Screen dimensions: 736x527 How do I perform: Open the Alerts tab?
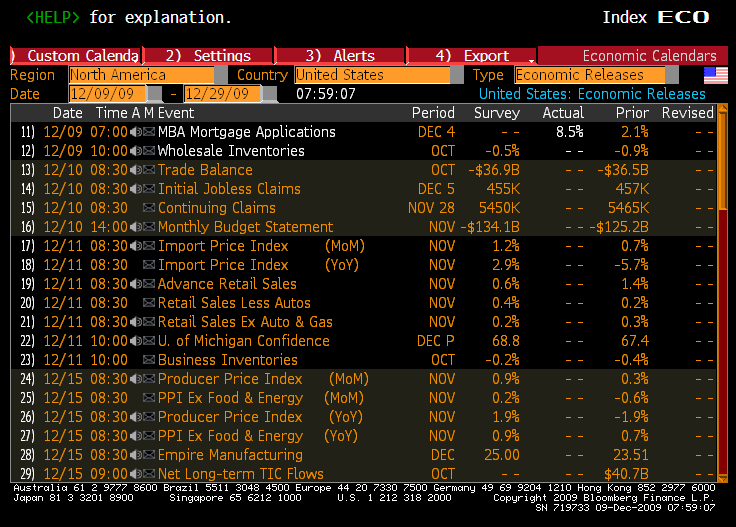click(x=340, y=55)
